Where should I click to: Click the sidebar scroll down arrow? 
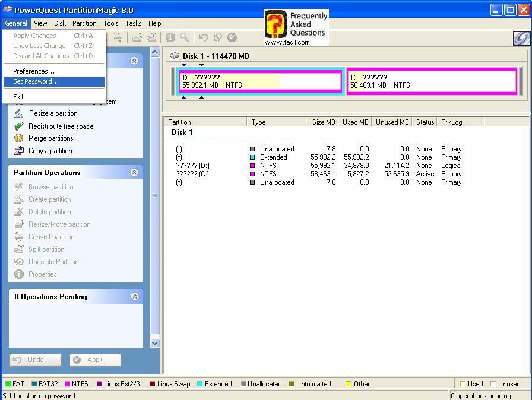pyautogui.click(x=155, y=343)
